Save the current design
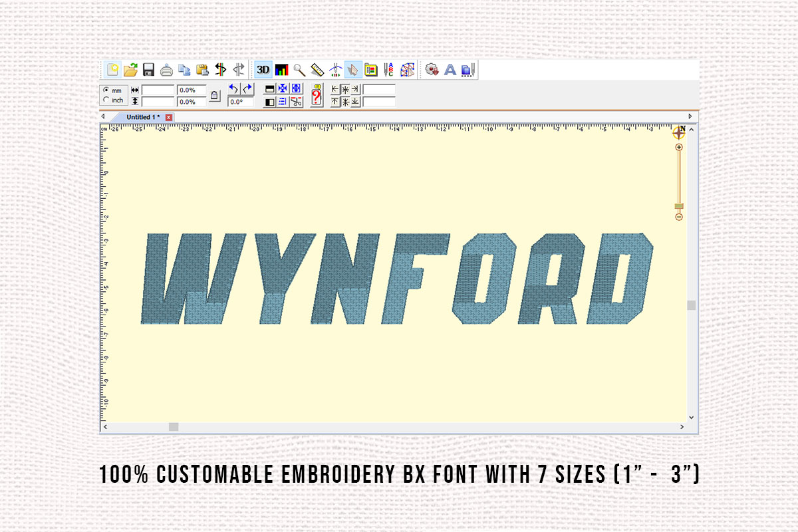The height and width of the screenshot is (532, 798). coord(147,69)
